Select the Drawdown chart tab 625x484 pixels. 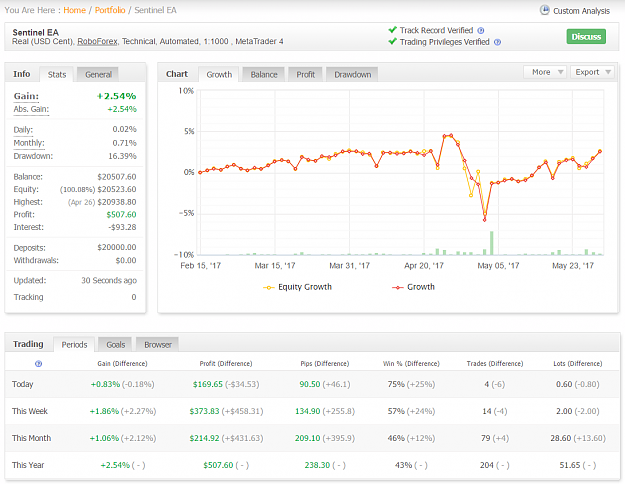click(352, 75)
